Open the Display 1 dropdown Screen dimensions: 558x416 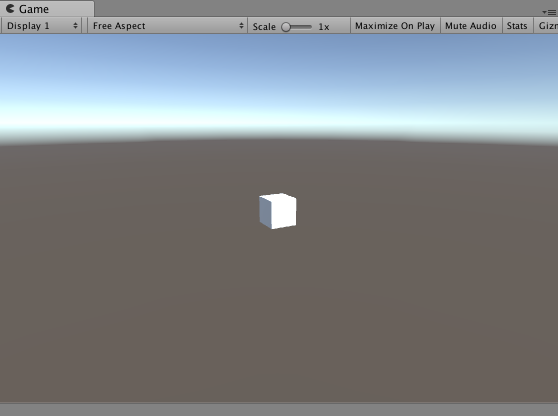41,26
